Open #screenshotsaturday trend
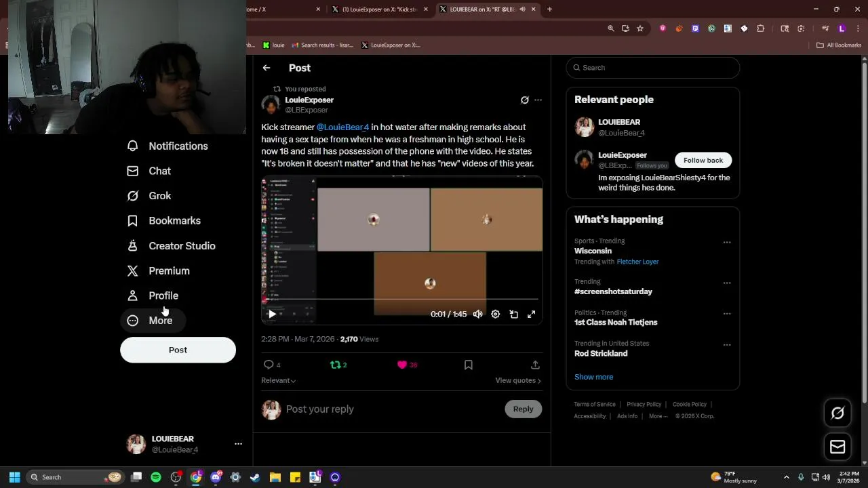Screen dimensions: 868x488 point(613,291)
